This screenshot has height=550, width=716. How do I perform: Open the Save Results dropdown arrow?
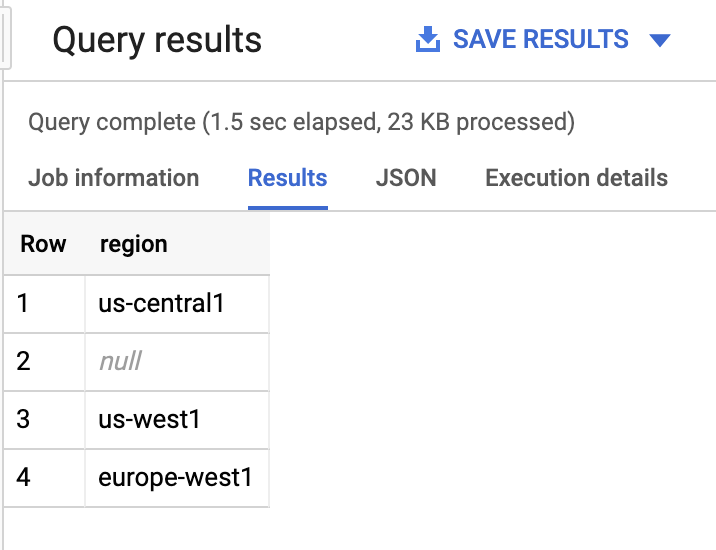click(660, 40)
